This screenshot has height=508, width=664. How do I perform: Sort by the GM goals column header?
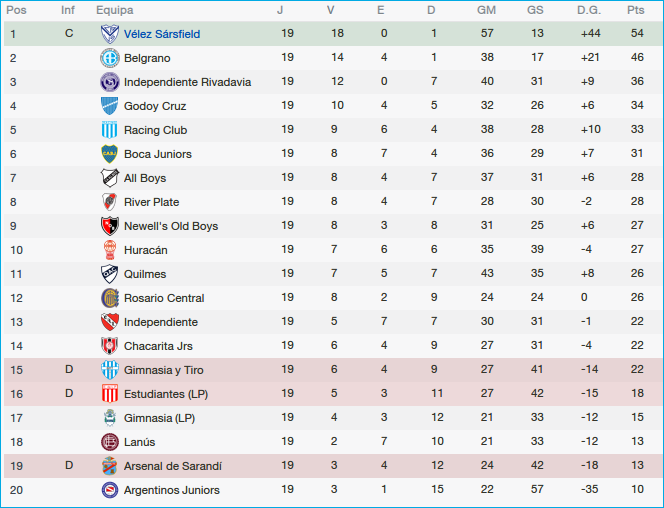(486, 10)
